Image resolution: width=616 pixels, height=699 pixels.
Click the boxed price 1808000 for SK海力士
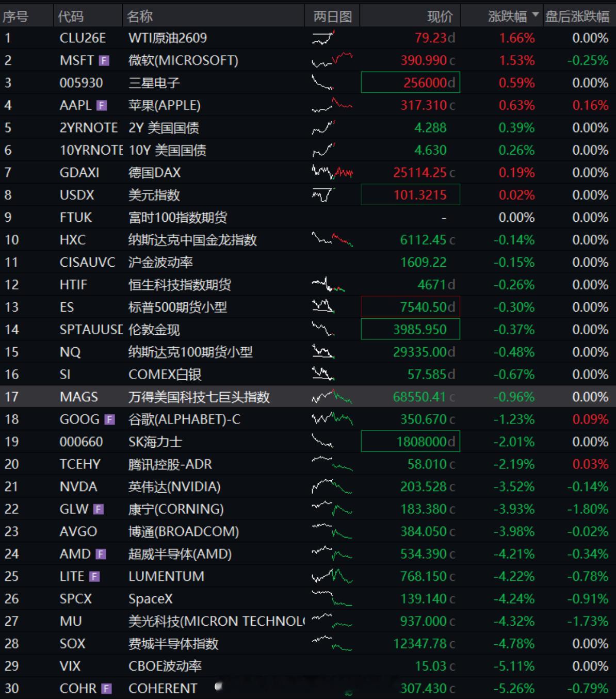(410, 442)
